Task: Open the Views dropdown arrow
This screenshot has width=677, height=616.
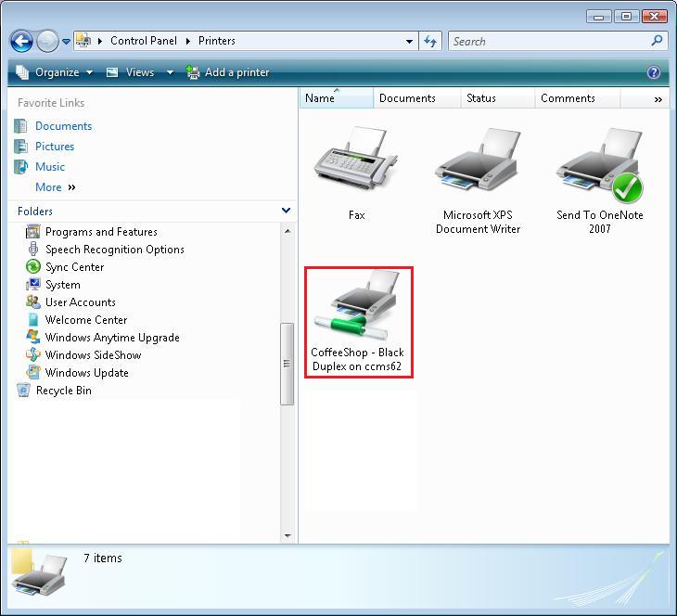Action: pos(170,72)
